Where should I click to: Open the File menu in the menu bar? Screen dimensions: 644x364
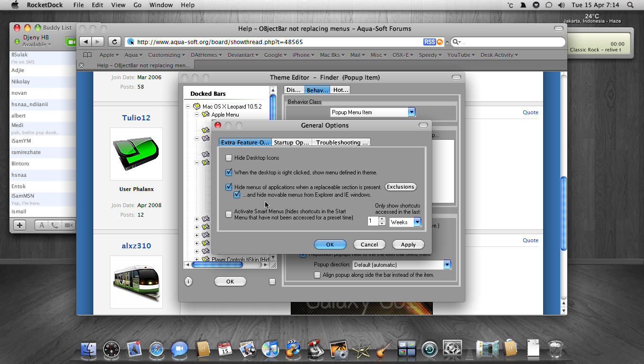click(x=79, y=5)
